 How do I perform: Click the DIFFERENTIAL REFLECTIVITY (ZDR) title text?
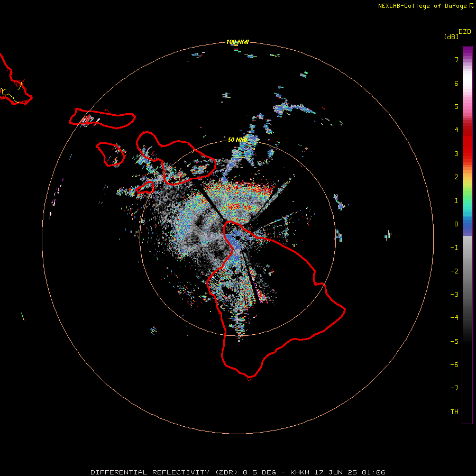click(x=165, y=472)
